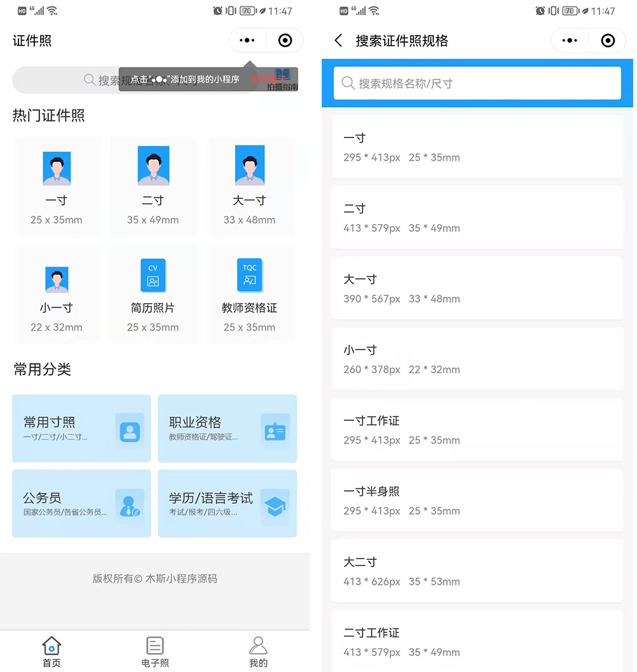
Task: Open the left screen's three-dot more menu
Action: [247, 41]
